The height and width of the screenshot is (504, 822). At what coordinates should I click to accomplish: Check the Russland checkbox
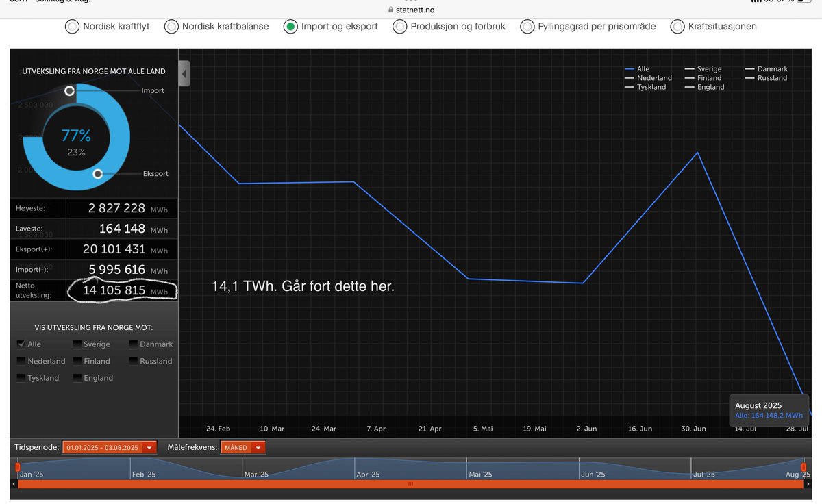[x=134, y=361]
